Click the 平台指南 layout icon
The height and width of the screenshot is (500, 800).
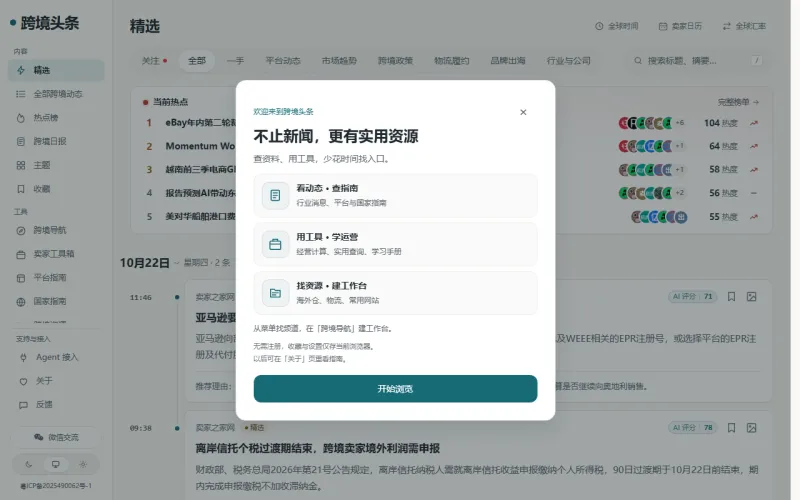21,278
